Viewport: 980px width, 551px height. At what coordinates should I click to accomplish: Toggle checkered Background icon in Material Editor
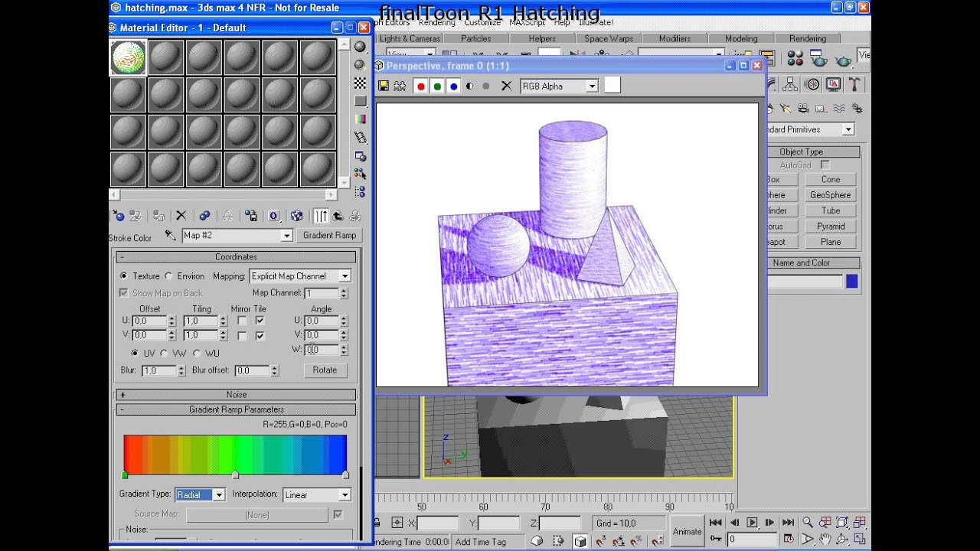[x=360, y=83]
